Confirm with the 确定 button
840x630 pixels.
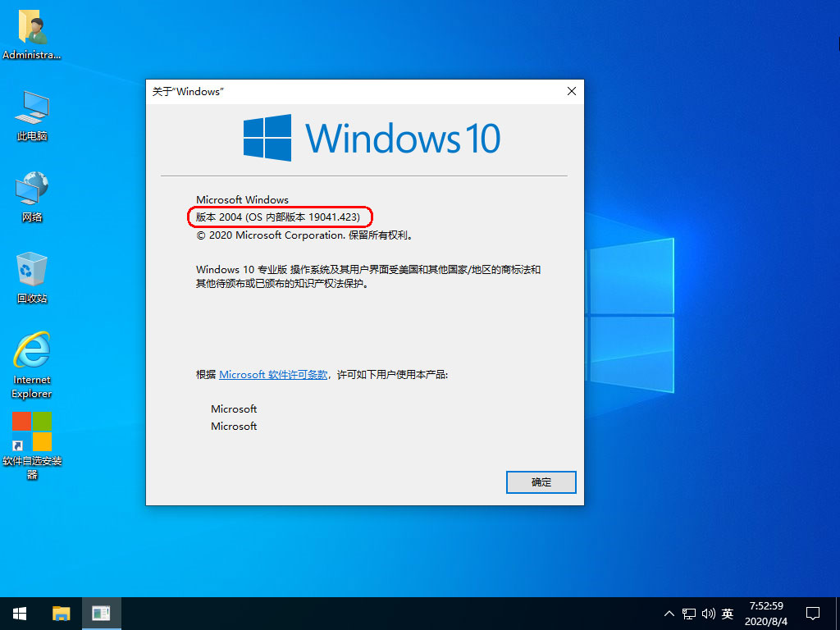tap(541, 482)
